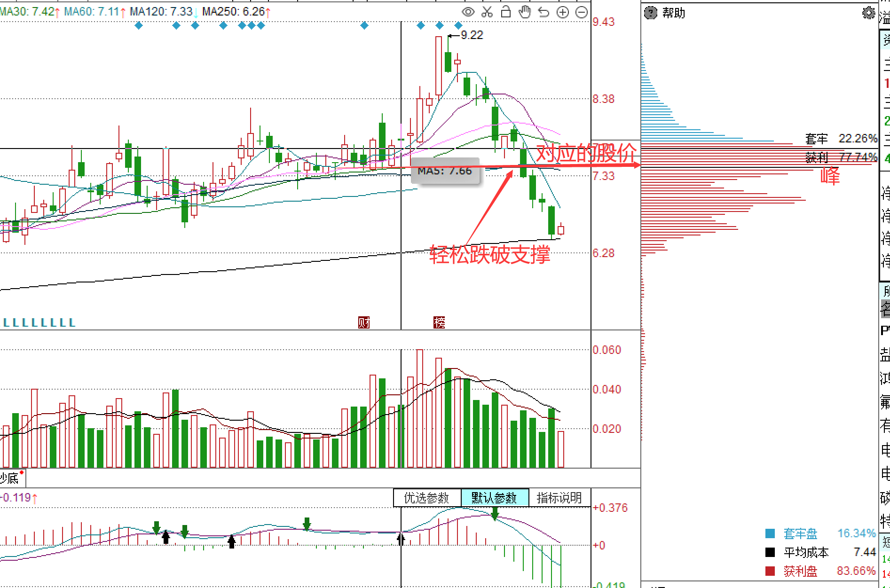Screen dimensions: 890x588
Task: Open chip panel settings gear
Action: (868, 13)
